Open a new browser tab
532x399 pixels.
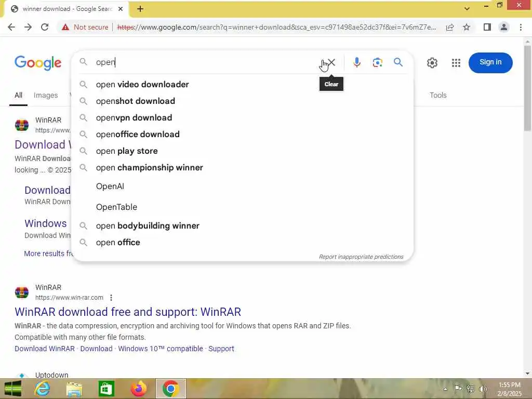coord(140,9)
